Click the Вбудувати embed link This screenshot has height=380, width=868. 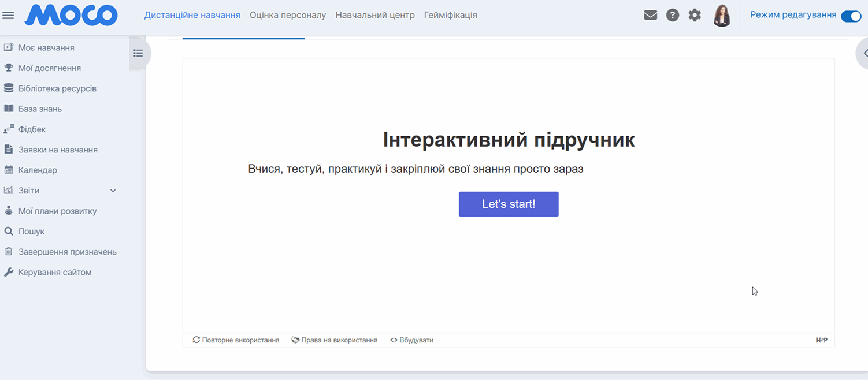coord(411,340)
